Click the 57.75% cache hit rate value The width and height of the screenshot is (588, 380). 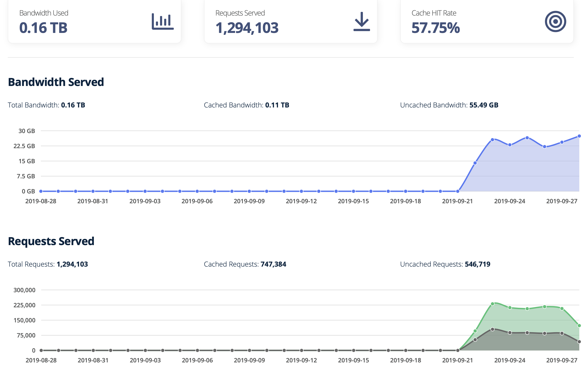tap(435, 28)
